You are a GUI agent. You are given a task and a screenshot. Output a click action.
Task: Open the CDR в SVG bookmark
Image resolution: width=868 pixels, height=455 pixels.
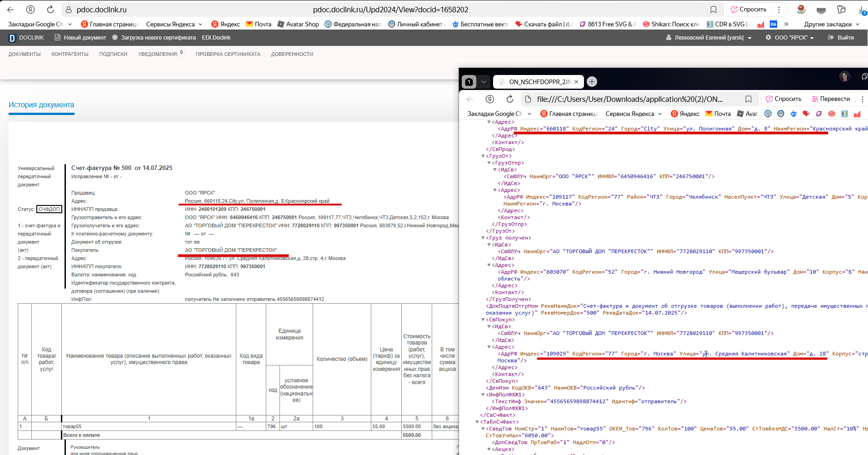(729, 24)
